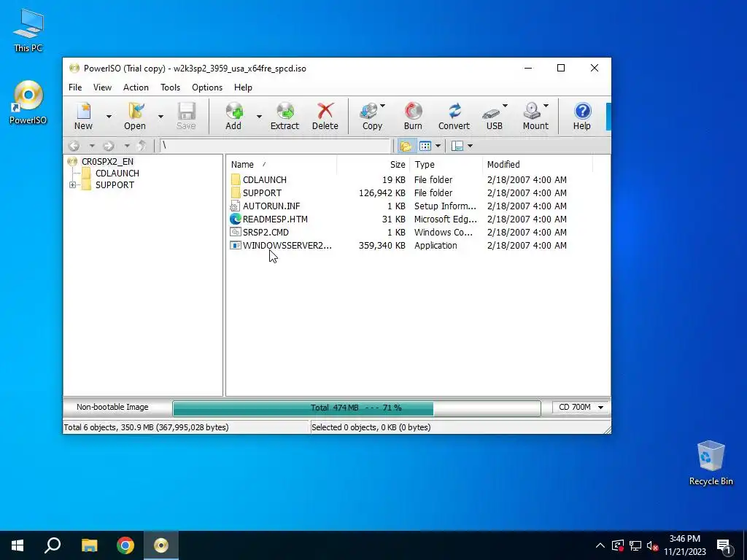Open the Add button dropdown arrow

(x=259, y=117)
